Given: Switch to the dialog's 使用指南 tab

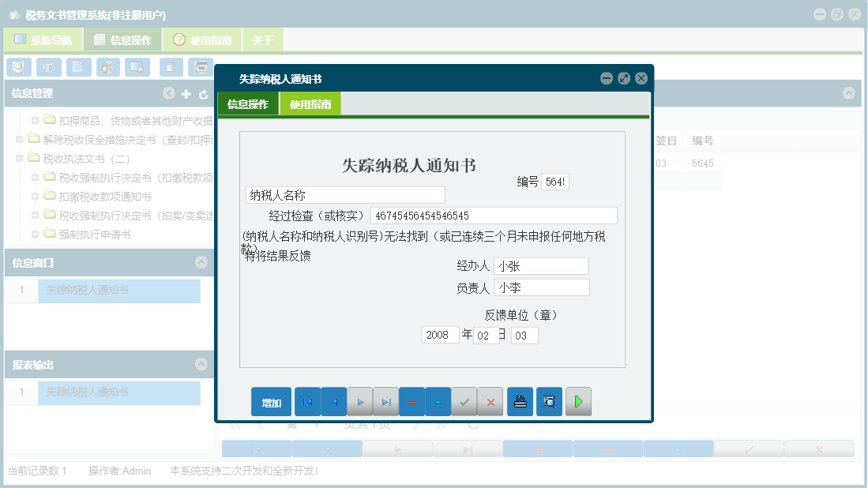Looking at the screenshot, I should pos(310,104).
